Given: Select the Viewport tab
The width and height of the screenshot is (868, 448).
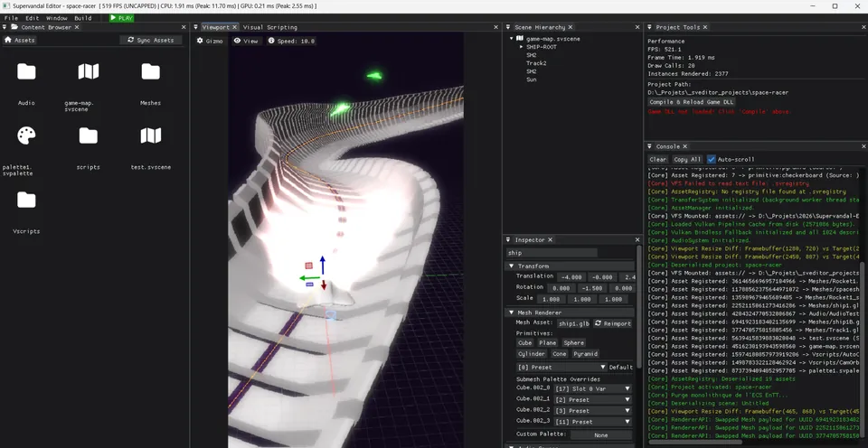Looking at the screenshot, I should tap(215, 27).
